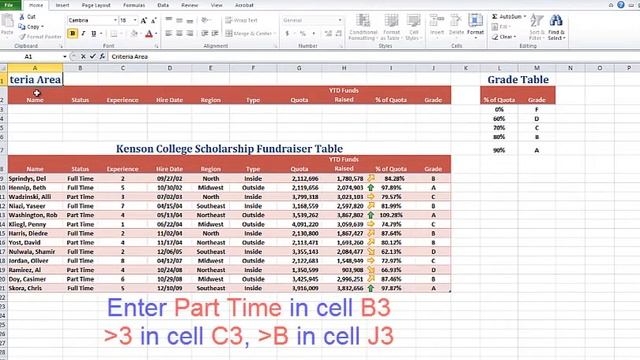Viewport: 640px width, 360px height.
Task: Toggle Middle Align
Action: pyautogui.click(x=179, y=20)
